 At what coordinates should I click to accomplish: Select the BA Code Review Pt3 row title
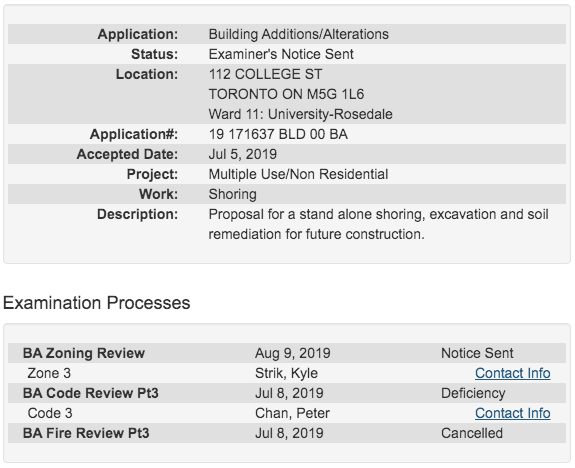point(91,393)
